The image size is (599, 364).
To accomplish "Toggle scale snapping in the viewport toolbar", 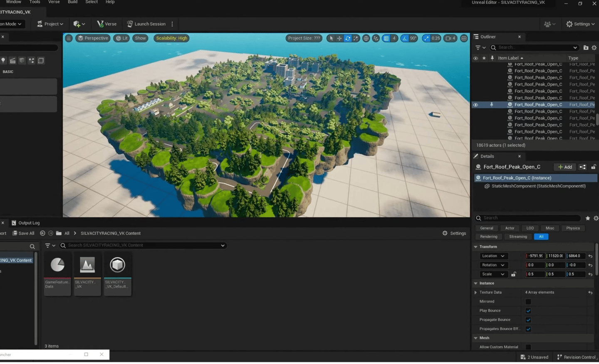I will click(426, 38).
